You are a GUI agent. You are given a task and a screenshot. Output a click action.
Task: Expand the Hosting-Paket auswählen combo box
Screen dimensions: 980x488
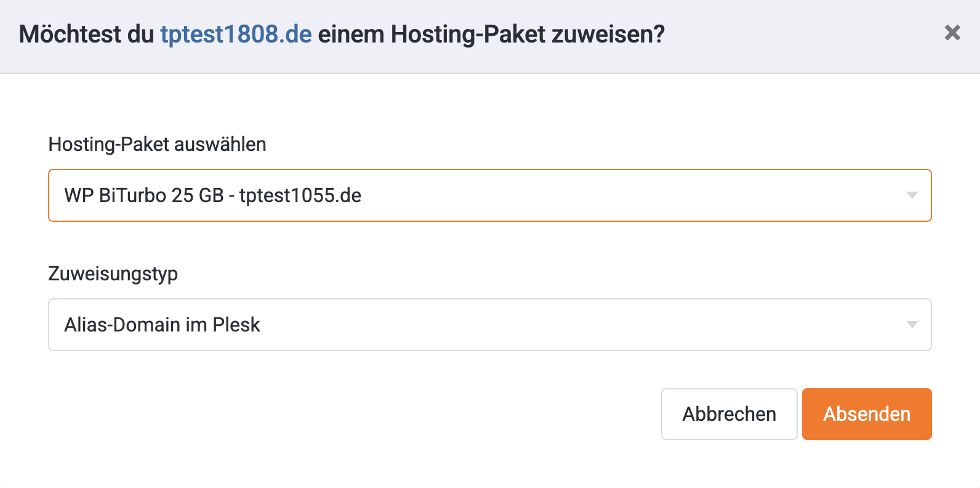click(x=489, y=195)
